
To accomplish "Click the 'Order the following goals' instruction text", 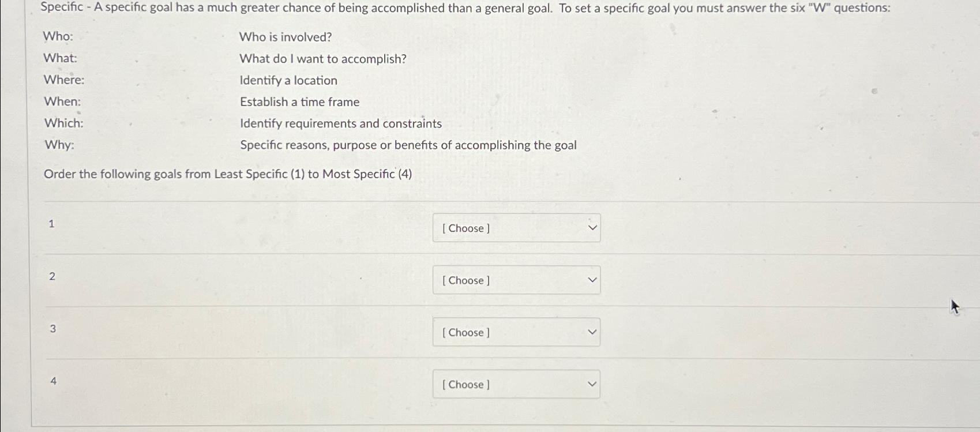I will click(x=228, y=174).
